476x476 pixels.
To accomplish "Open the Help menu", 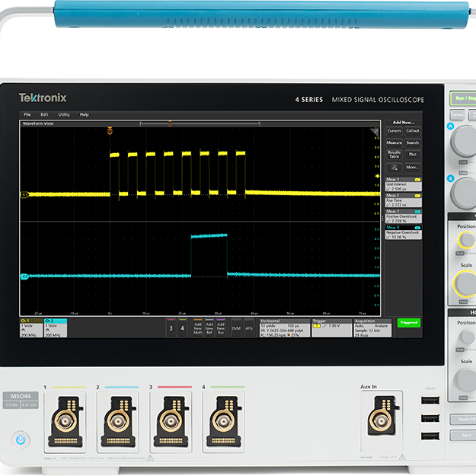I will pos(84,114).
